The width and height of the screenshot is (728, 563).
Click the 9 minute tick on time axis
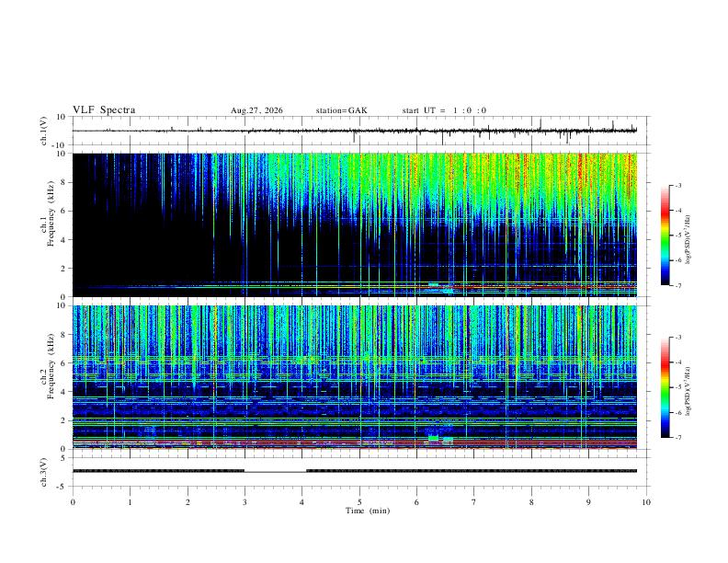click(x=588, y=502)
